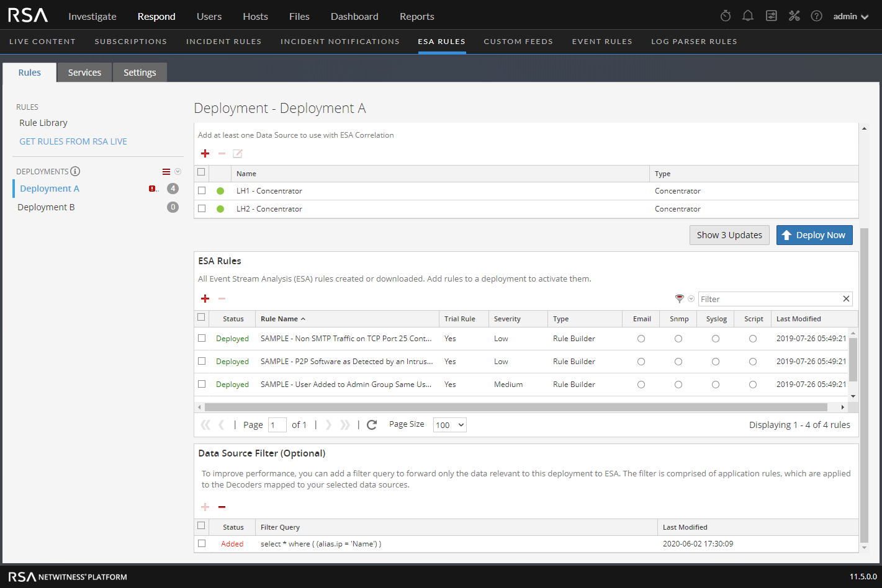Add a data source with red plus
882x588 pixels.
click(x=205, y=153)
